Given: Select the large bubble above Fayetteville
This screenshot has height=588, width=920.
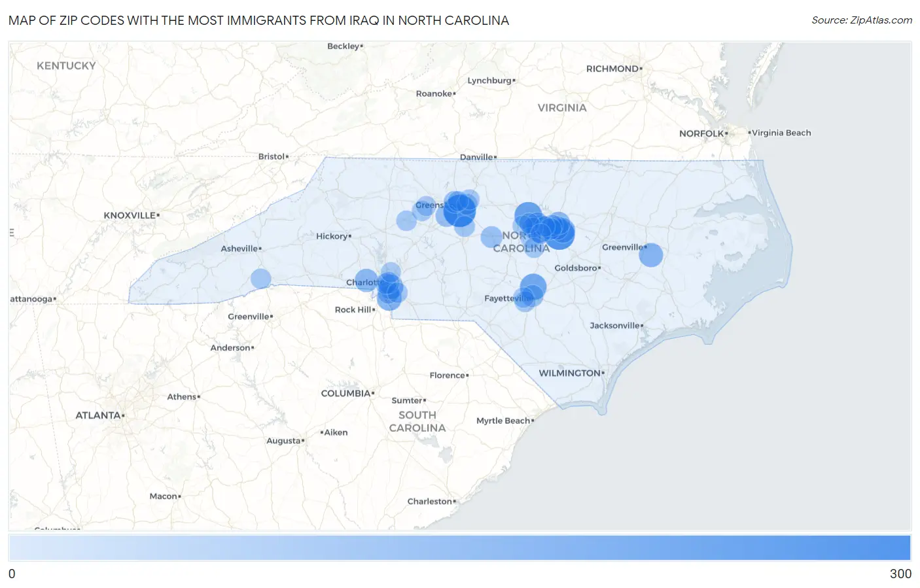Looking at the screenshot, I should tap(533, 286).
